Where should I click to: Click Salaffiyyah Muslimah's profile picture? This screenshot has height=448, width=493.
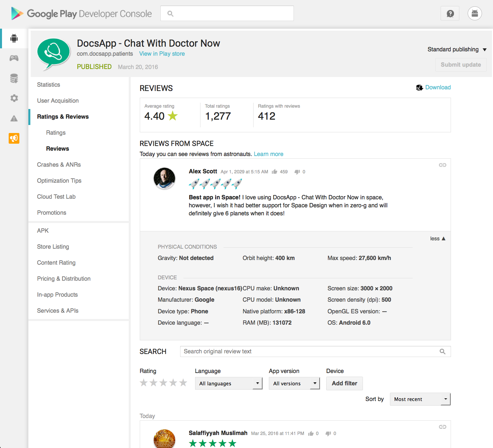[x=164, y=439]
